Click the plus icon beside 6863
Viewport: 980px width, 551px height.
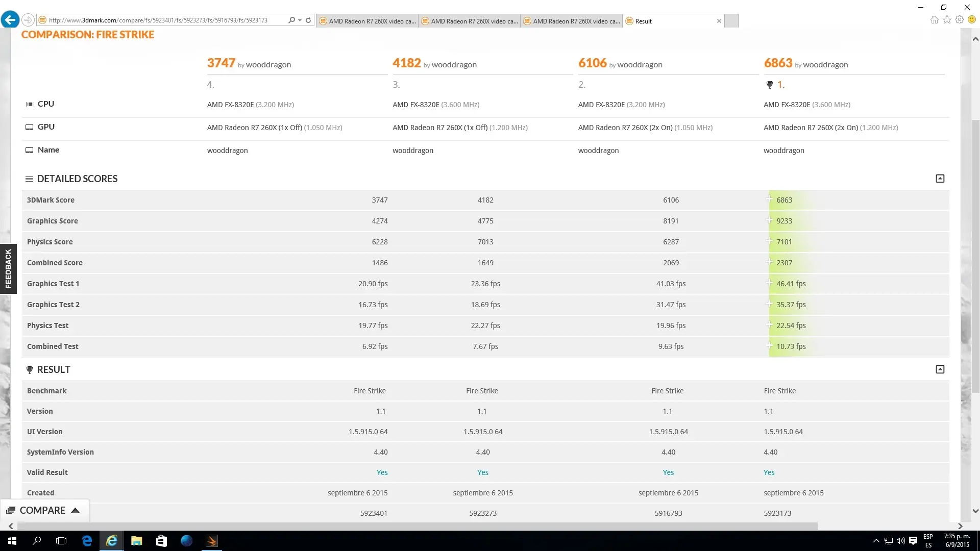pyautogui.click(x=769, y=199)
